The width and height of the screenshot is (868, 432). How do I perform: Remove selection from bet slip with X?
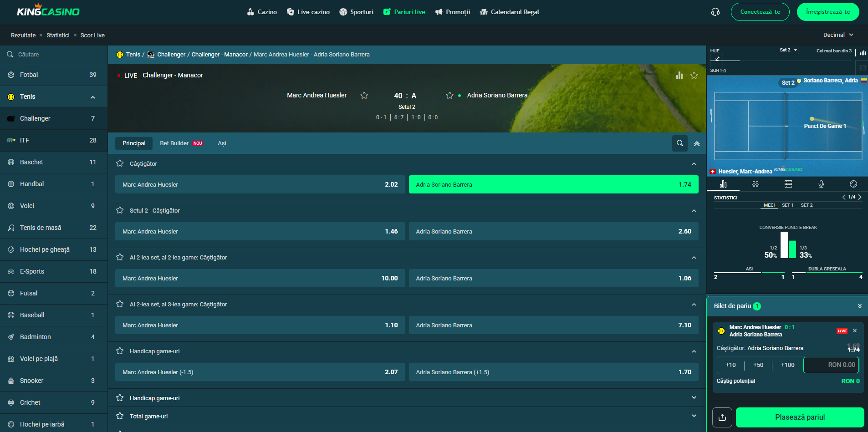pos(855,330)
